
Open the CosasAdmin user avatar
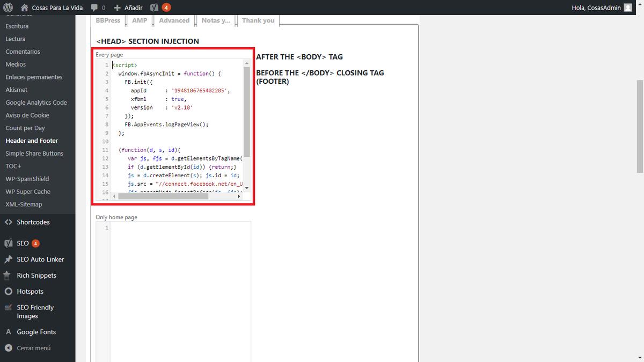coord(628,8)
